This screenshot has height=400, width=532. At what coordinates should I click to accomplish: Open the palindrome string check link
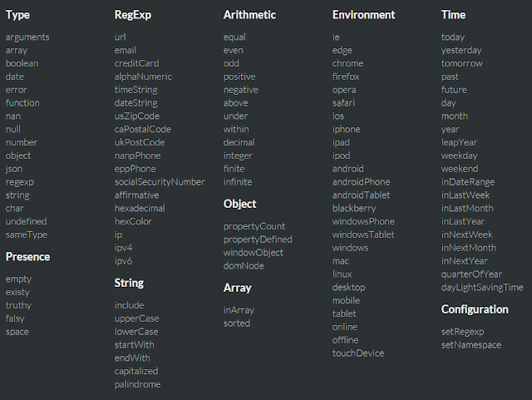coord(137,384)
